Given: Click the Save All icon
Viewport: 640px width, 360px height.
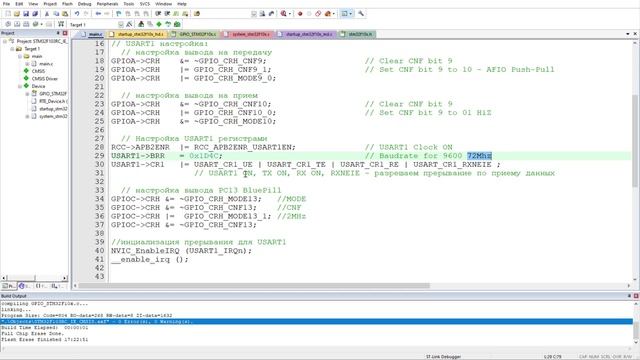Looking at the screenshot, I should click(35, 14).
